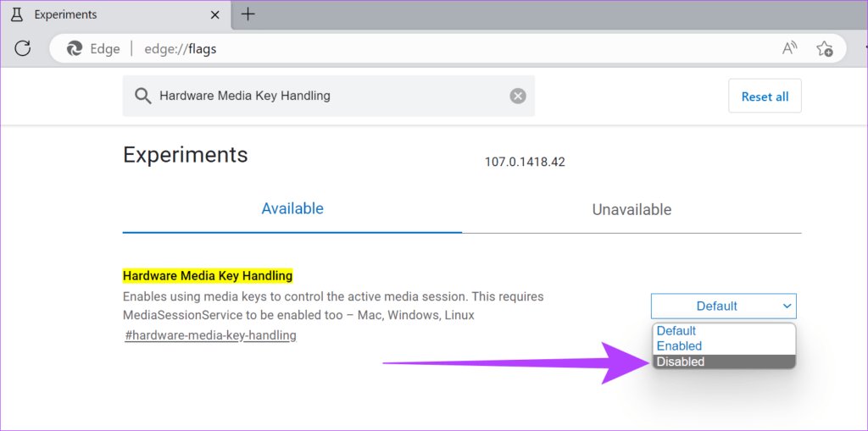Viewport: 868px width, 431px height.
Task: Choose Default in dropdown list
Action: click(724, 331)
